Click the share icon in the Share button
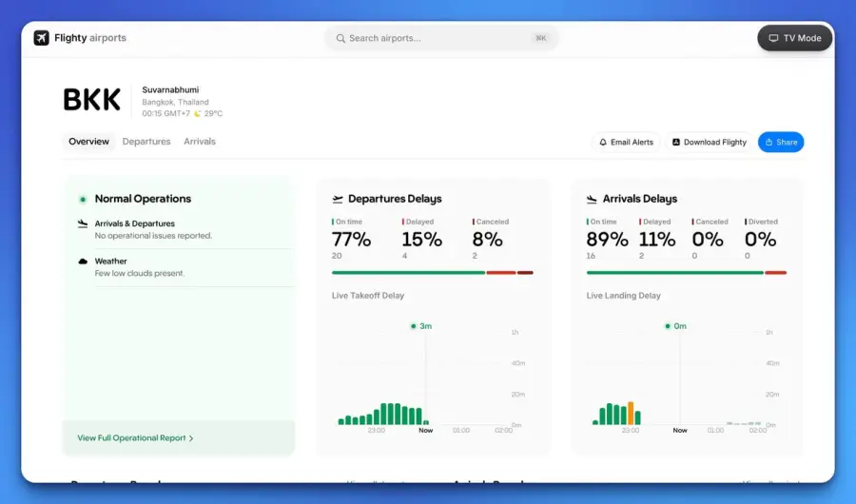The image size is (856, 504). (768, 142)
